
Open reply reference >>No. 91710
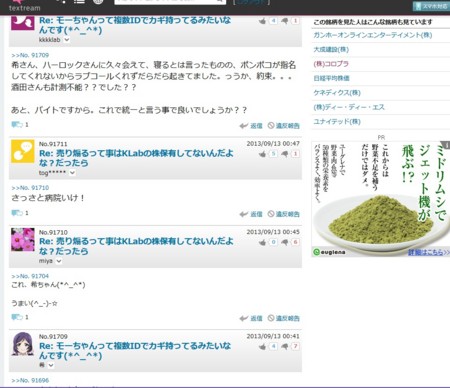click(30, 188)
